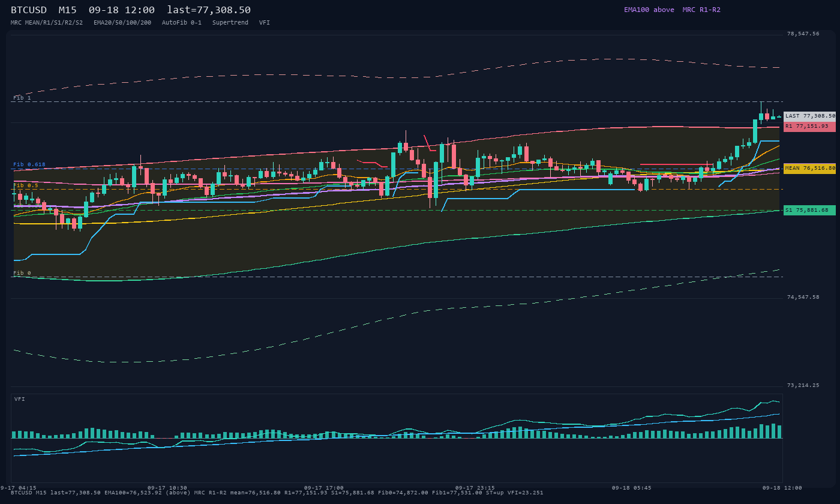Click the last=77,308.50 header value
Image resolution: width=840 pixels, height=504 pixels.
(x=209, y=10)
